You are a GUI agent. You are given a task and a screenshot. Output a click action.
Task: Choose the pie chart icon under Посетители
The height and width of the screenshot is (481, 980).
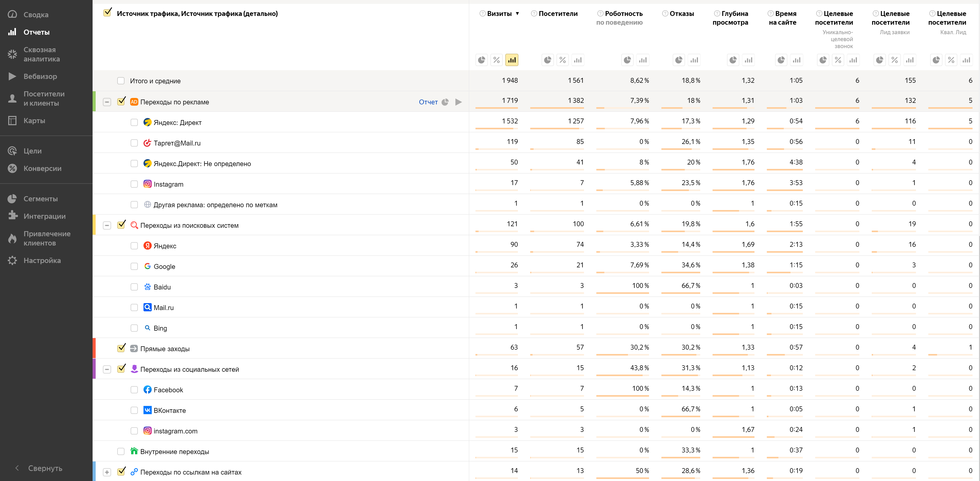[x=547, y=60]
